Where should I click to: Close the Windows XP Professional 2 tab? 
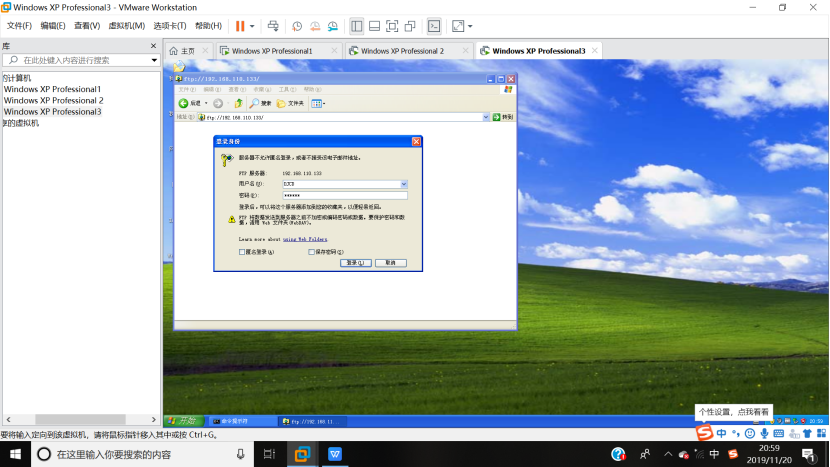coord(465,51)
